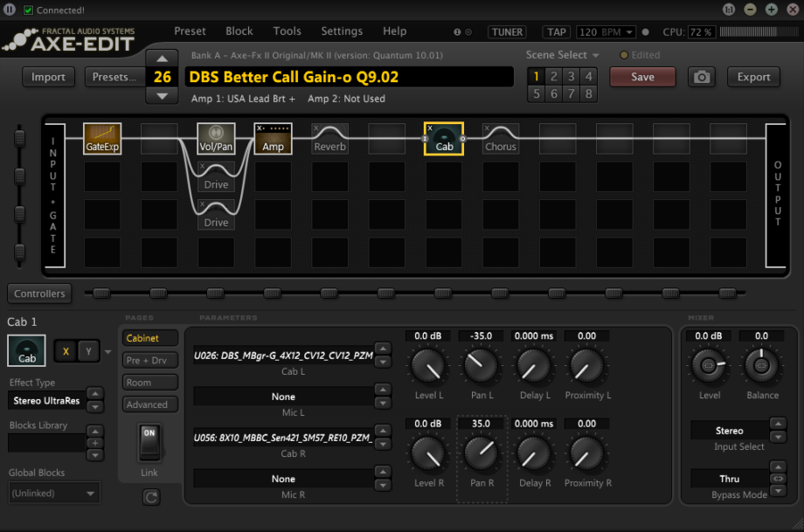Open the 120 BPM dropdown
804x532 pixels.
click(x=606, y=31)
